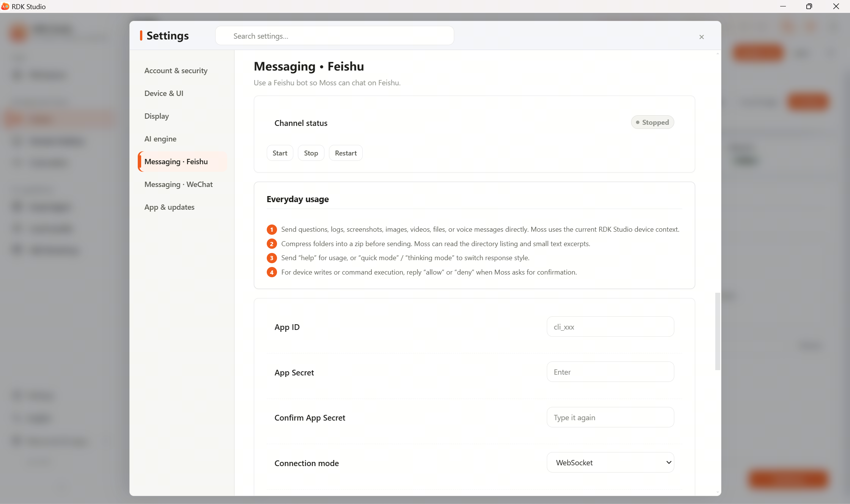This screenshot has width=850, height=504.
Task: Open the Connection mode dropdown
Action: (610, 462)
